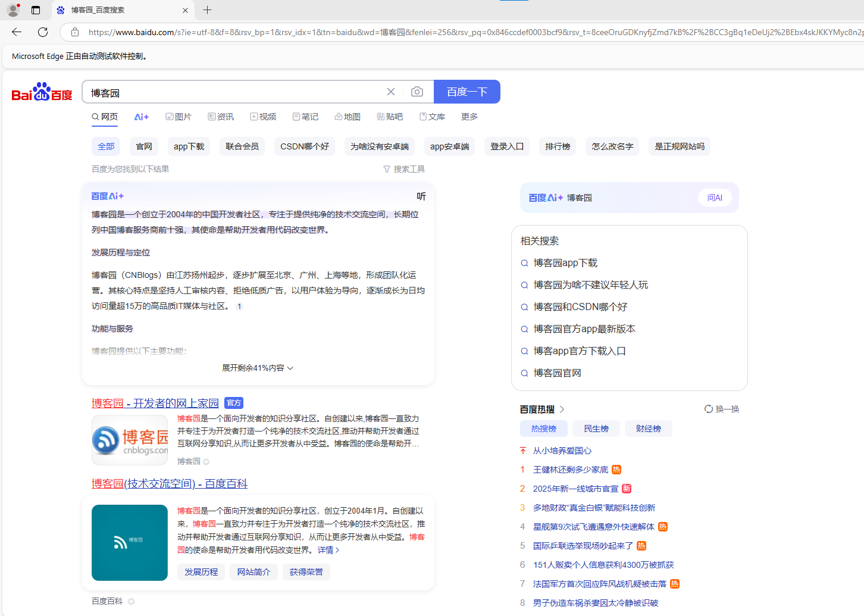Switch to the 文库 tab
Image resolution: width=864 pixels, height=616 pixels.
click(432, 117)
